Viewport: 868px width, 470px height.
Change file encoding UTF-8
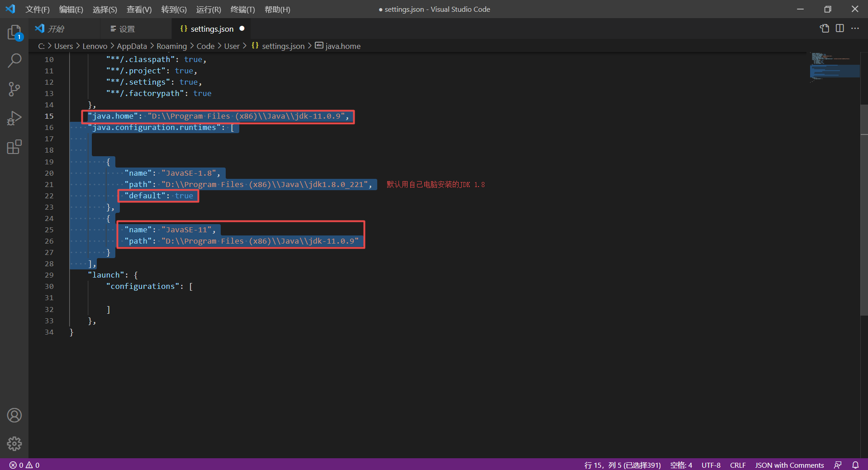click(x=711, y=465)
